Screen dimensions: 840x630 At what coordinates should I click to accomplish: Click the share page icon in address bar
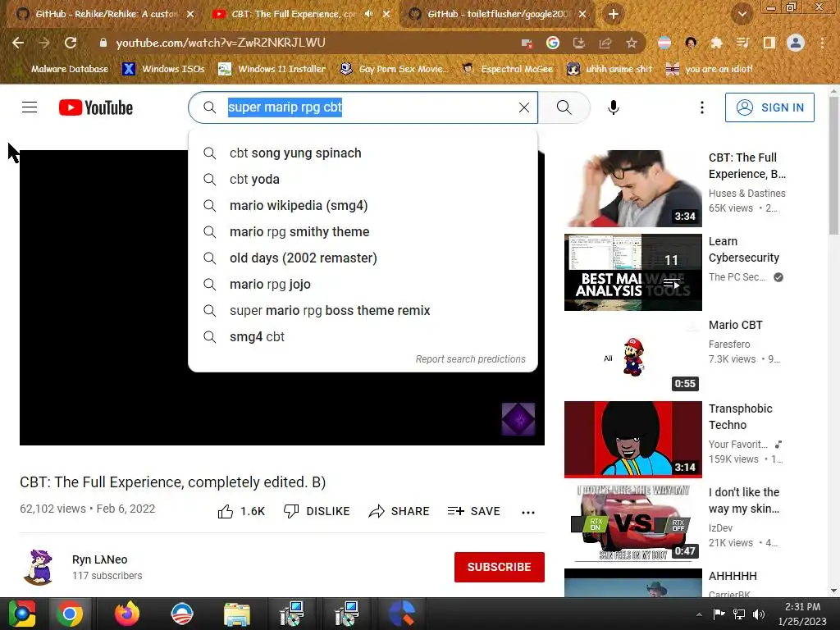(605, 43)
